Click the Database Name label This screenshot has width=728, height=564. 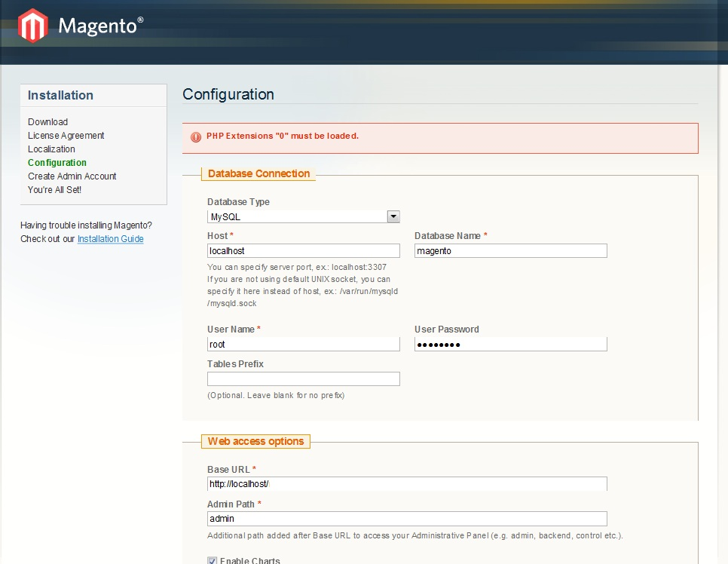pos(448,235)
